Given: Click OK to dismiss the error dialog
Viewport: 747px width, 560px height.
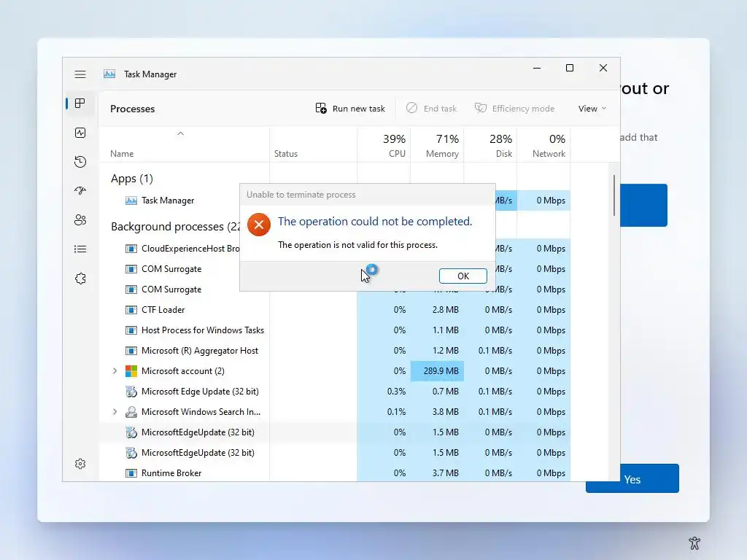Looking at the screenshot, I should [x=462, y=276].
